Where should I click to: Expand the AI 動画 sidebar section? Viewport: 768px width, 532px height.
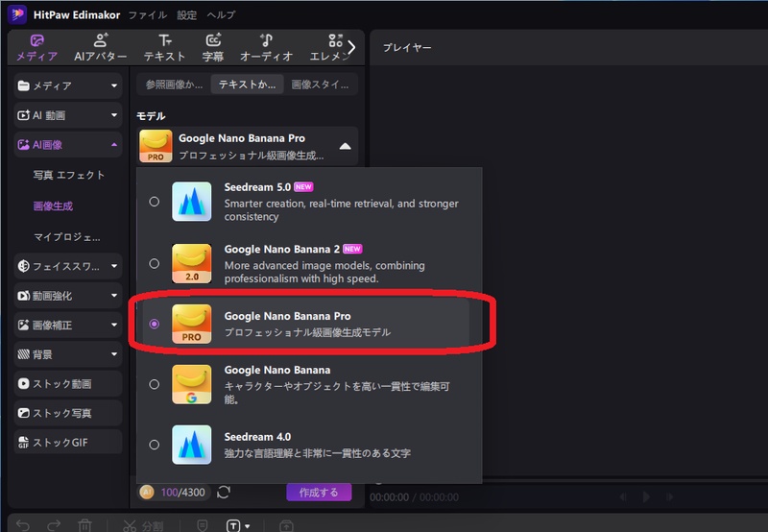(x=114, y=115)
